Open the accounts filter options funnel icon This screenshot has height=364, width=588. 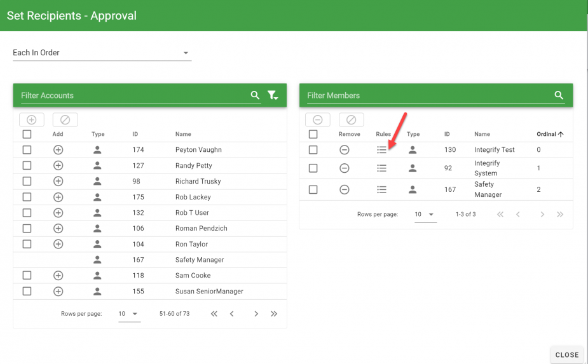[x=273, y=95]
